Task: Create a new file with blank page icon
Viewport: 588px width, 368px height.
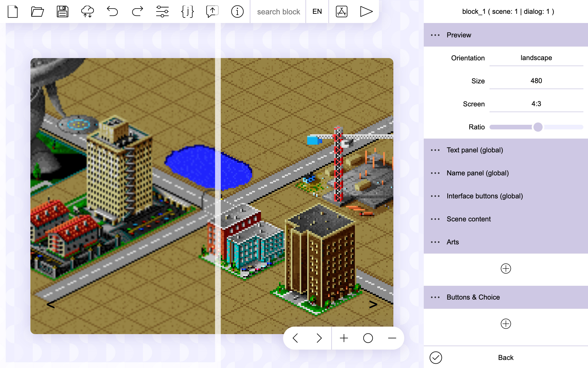Action: click(x=13, y=12)
